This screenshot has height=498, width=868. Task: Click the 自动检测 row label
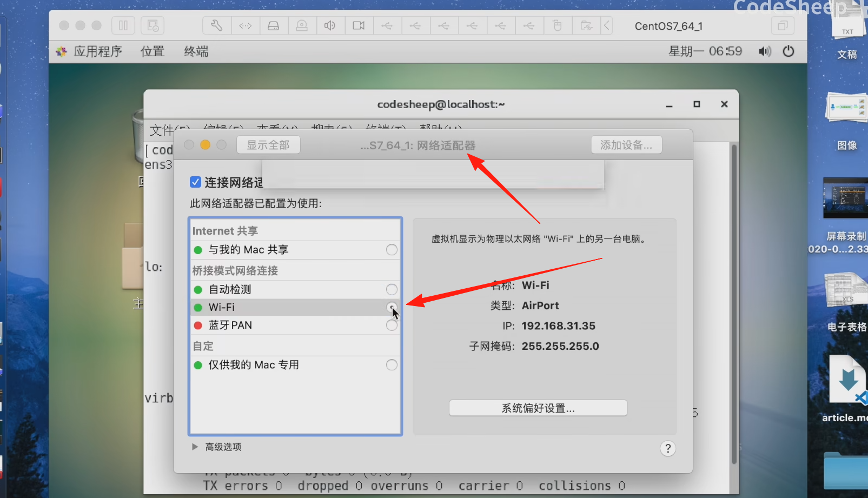(x=230, y=289)
